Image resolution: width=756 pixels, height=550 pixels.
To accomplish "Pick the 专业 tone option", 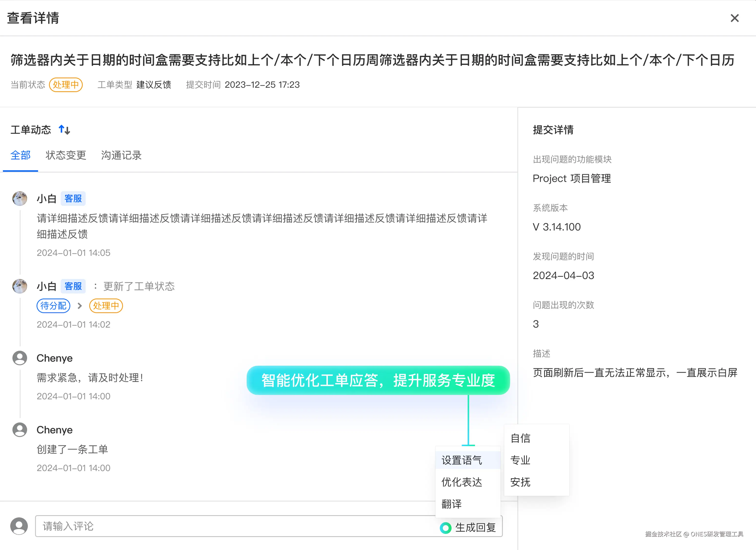I will click(520, 460).
